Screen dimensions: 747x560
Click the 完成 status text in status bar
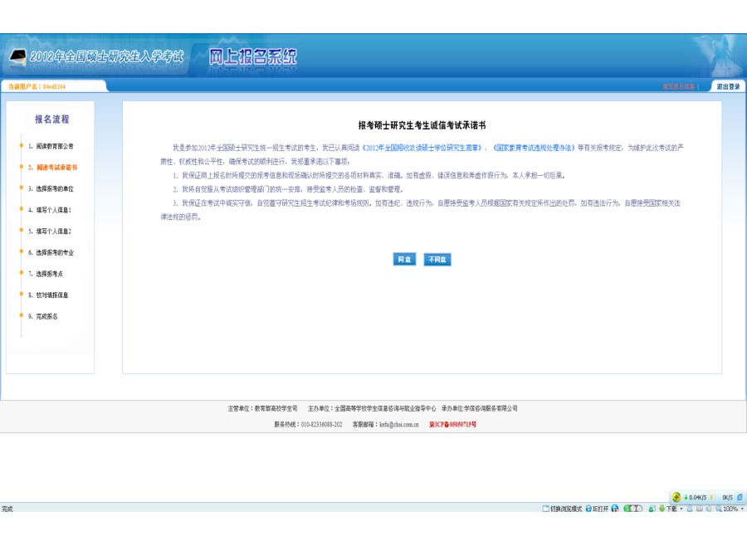7,509
